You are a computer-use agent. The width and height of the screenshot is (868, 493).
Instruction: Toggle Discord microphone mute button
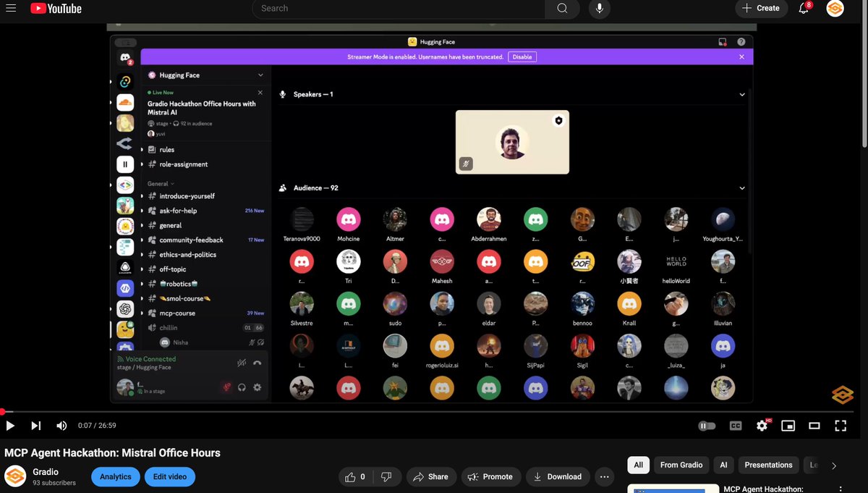pos(227,387)
